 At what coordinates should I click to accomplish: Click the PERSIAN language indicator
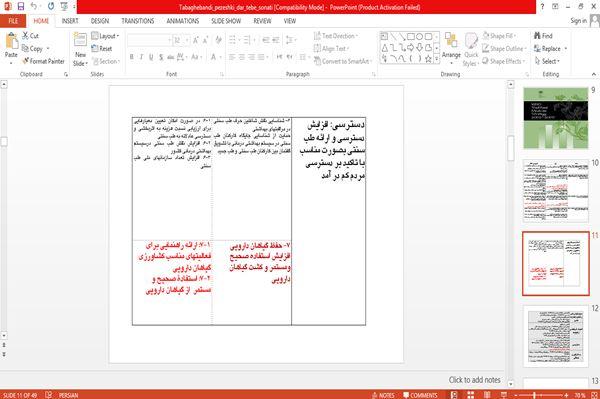(x=68, y=395)
